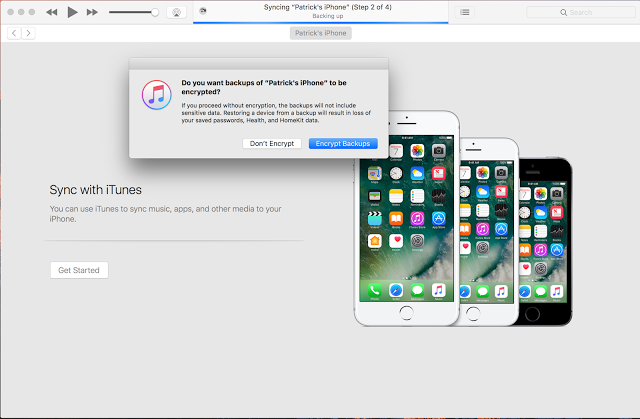The width and height of the screenshot is (640, 419).
Task: Click the Sync with iTunes heading
Action: (96, 190)
